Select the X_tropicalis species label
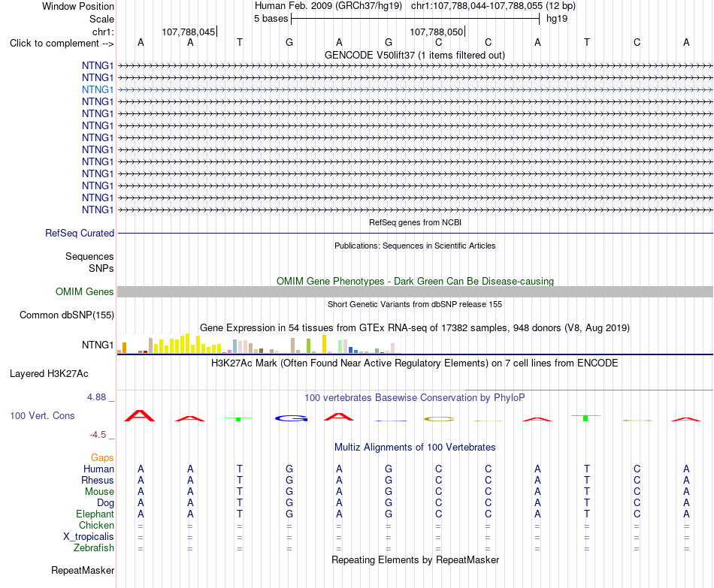 point(89,537)
